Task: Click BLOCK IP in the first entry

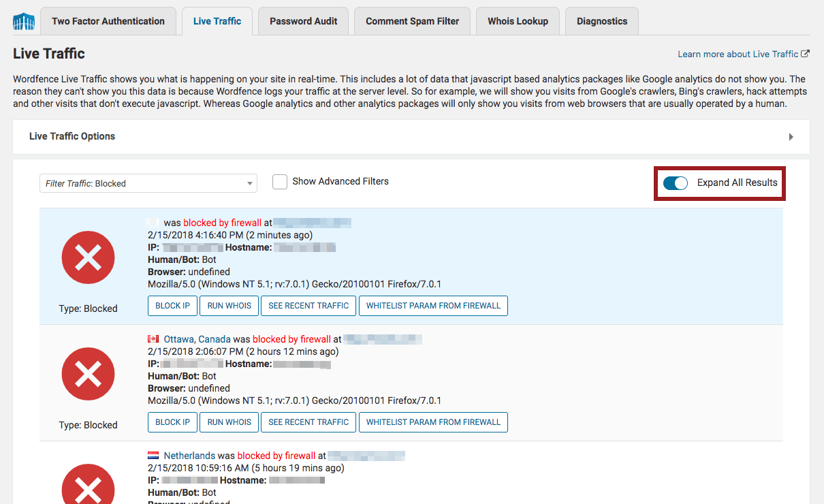Action: click(x=172, y=306)
